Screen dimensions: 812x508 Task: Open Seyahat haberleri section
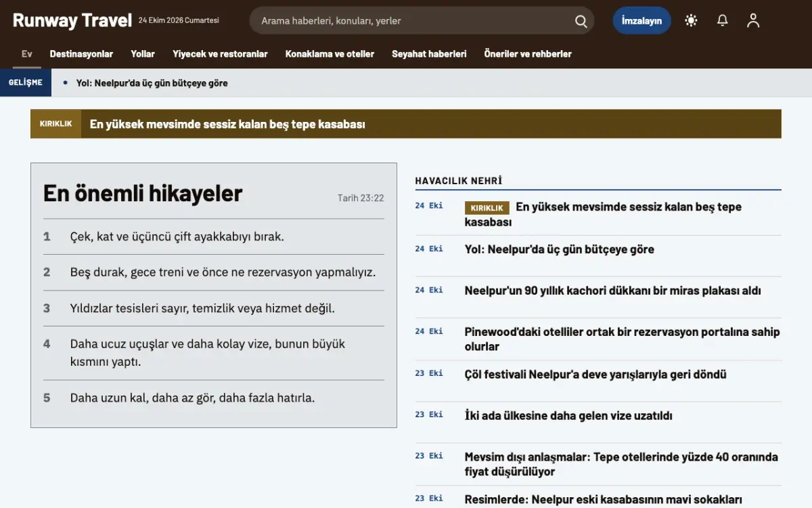tap(429, 54)
